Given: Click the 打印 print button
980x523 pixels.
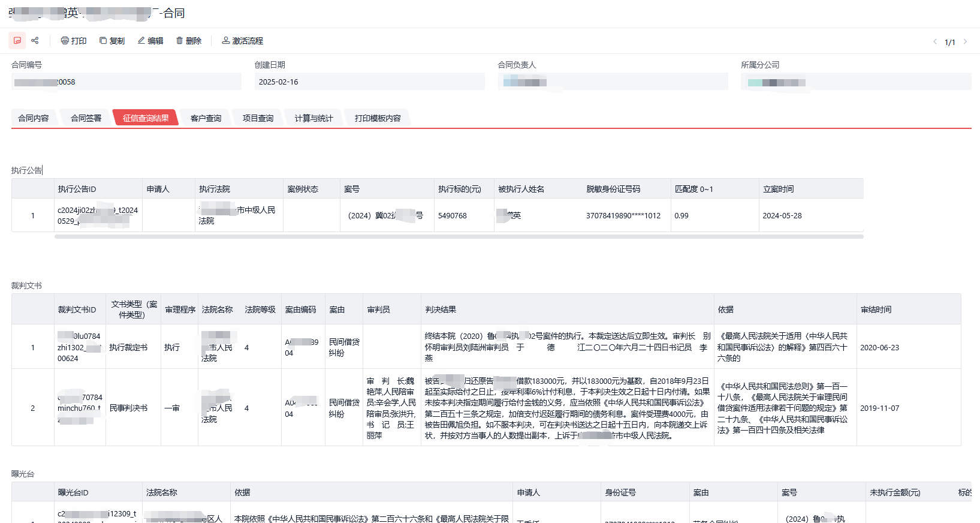Looking at the screenshot, I should pyautogui.click(x=74, y=41).
